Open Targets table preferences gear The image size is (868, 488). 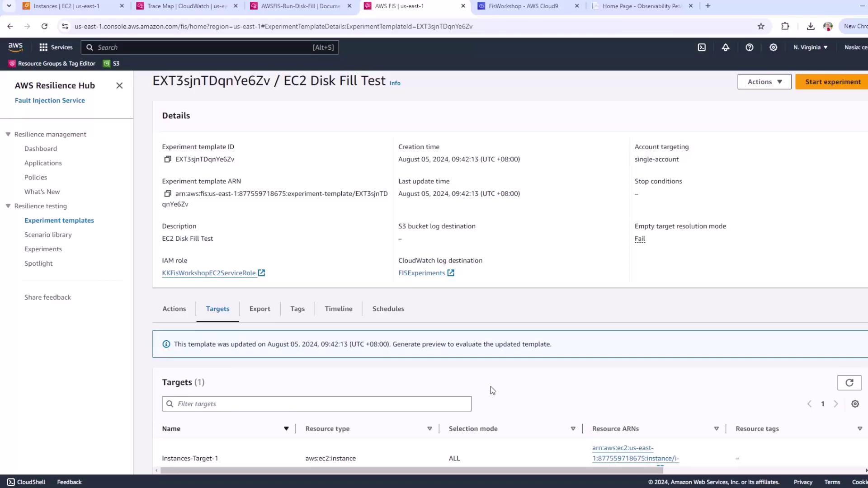pyautogui.click(x=855, y=404)
